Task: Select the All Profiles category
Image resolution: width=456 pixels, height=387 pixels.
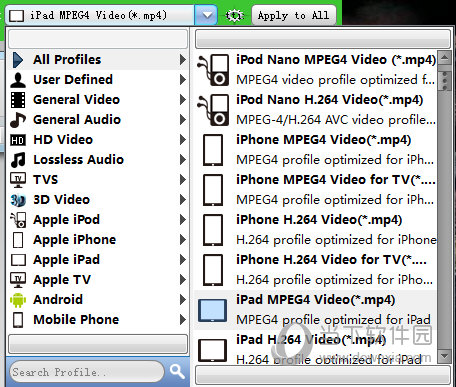Action: click(x=98, y=60)
